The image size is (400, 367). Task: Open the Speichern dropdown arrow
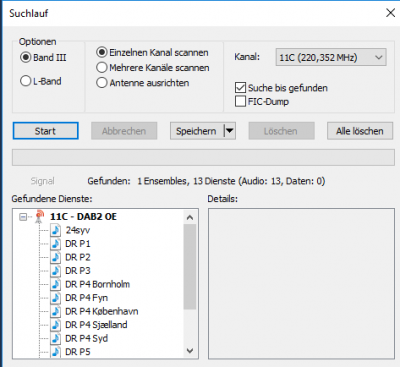[x=229, y=131]
